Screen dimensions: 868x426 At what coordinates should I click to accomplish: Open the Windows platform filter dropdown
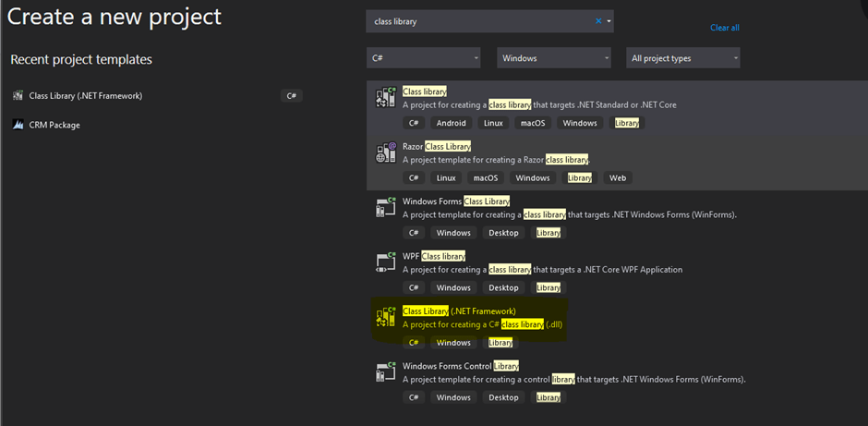(x=554, y=58)
